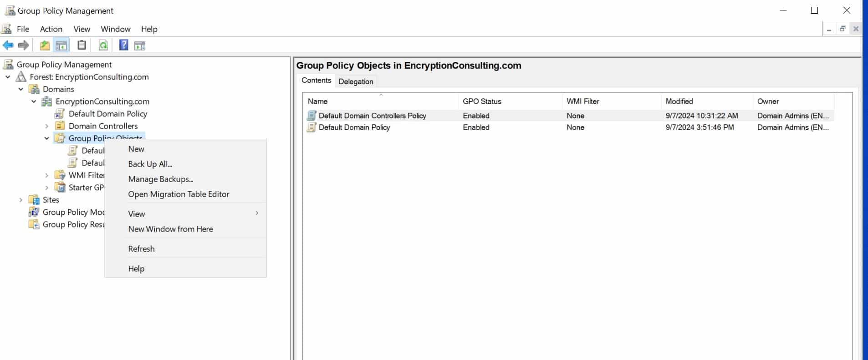Switch to the Delegation tab
Screen dimensions: 868x360
coord(356,81)
